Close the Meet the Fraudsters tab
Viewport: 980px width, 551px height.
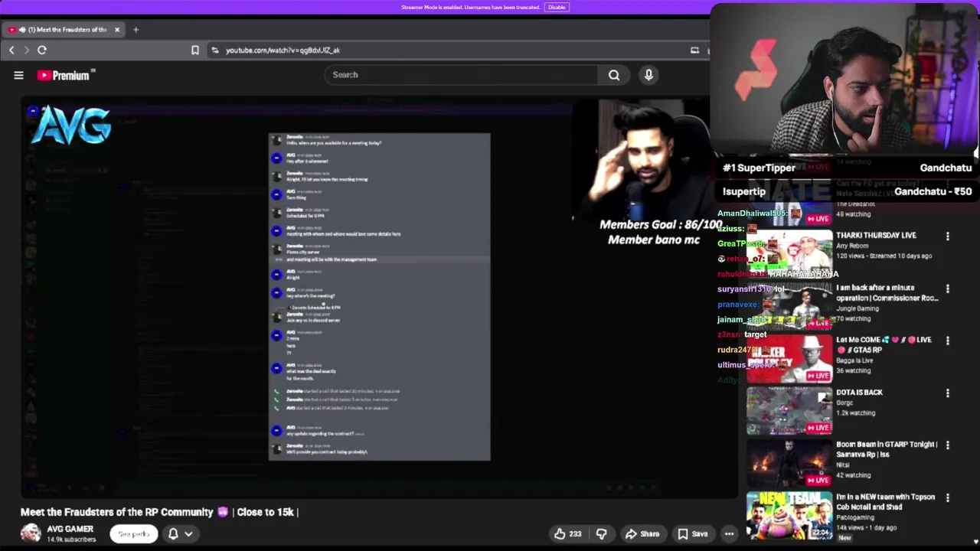coord(117,30)
